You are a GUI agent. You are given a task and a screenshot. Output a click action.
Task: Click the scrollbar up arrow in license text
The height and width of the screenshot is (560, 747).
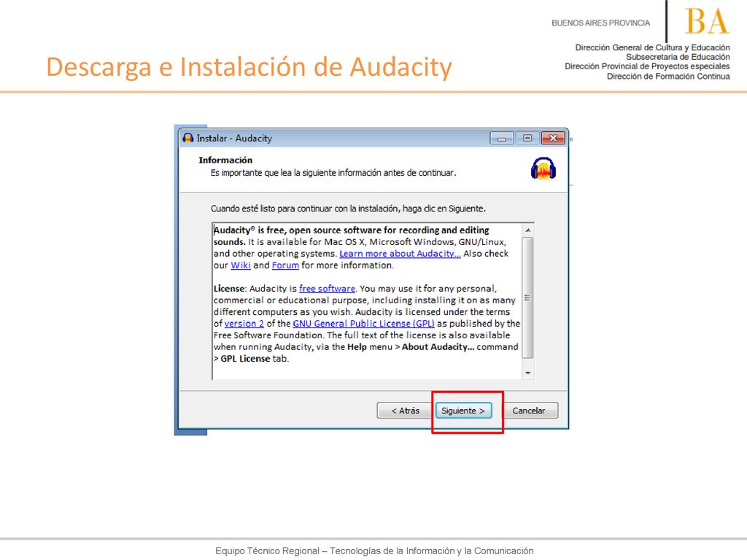pos(528,230)
